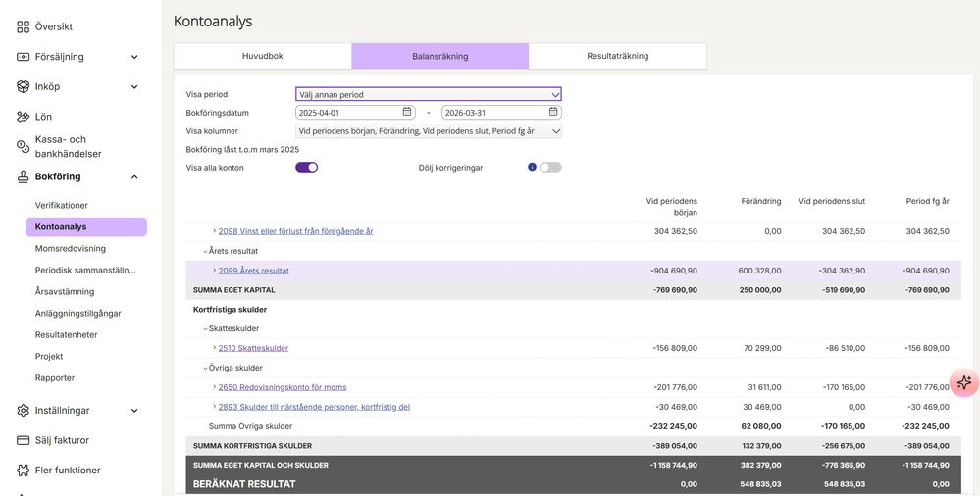Viewport: 980px width, 496px height.
Task: Collapse the Bokföring menu chevron
Action: 134,176
